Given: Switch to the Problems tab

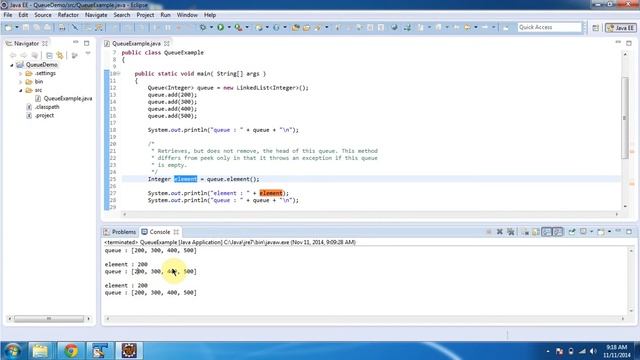Looking at the screenshot, I should tap(120, 232).
